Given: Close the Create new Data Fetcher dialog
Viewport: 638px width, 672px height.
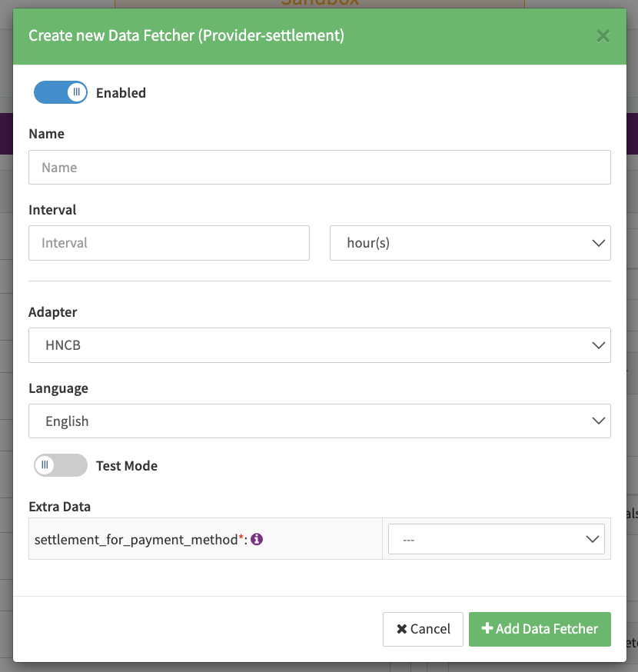Looking at the screenshot, I should click(x=603, y=36).
